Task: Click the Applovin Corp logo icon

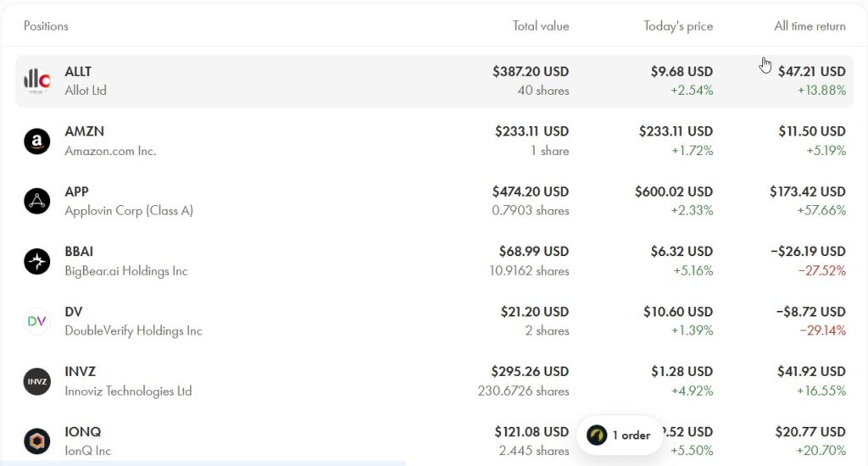Action: coord(37,201)
